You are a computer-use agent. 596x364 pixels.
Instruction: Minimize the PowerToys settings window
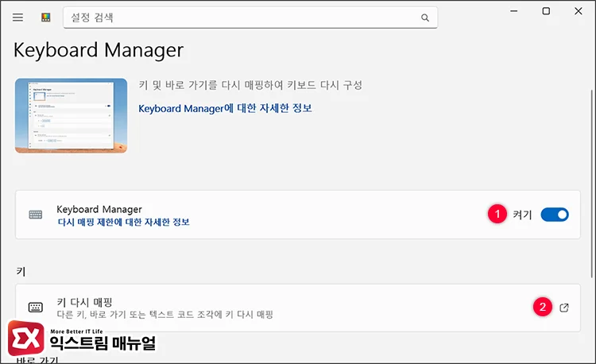click(x=514, y=11)
